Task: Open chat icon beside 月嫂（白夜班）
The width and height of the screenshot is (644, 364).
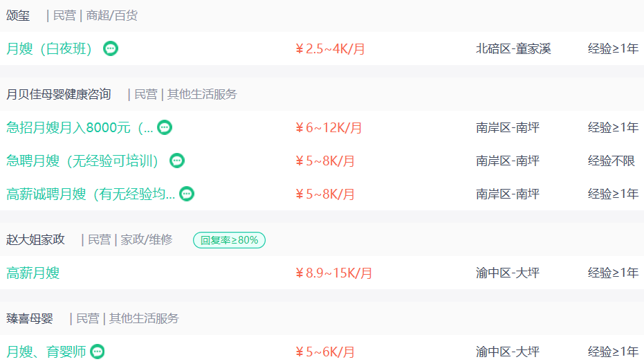Action: tap(111, 48)
